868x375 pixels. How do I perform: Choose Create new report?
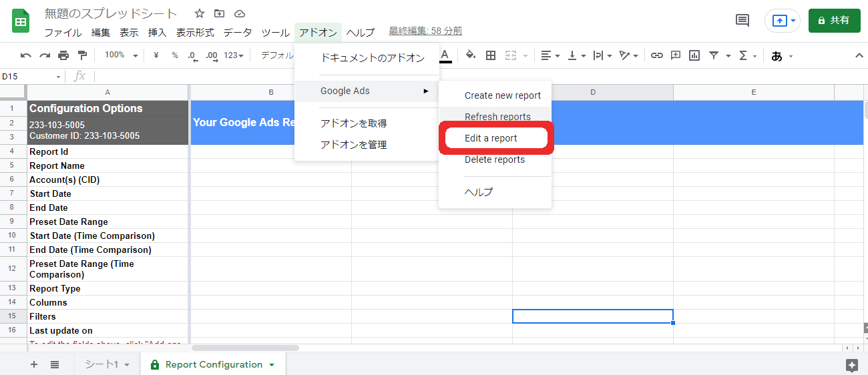[x=495, y=95]
